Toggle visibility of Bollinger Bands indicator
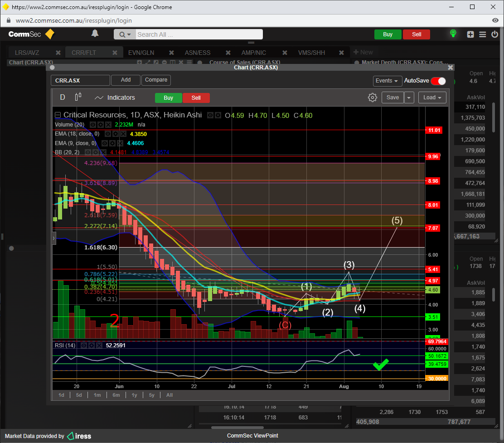Viewport: 504px width, 443px height. coord(87,152)
